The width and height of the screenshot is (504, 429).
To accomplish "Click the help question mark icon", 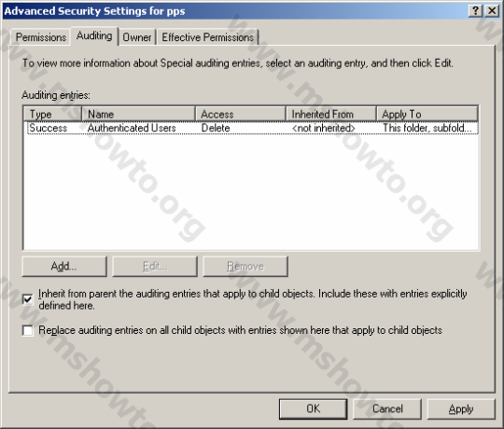I will pyautogui.click(x=475, y=11).
